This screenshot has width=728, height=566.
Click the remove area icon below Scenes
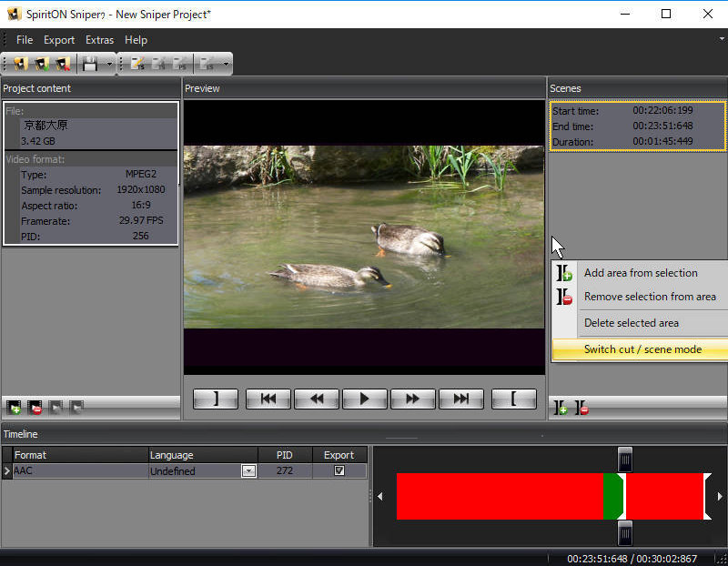(581, 409)
